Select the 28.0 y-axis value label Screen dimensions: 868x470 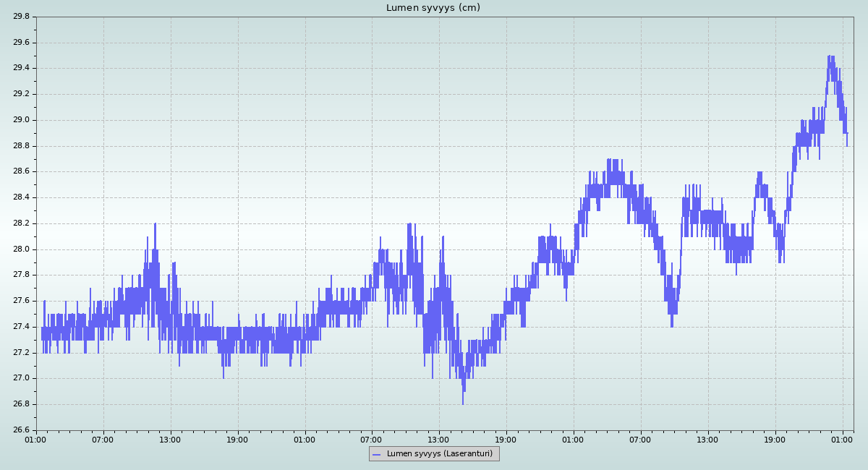(x=21, y=249)
